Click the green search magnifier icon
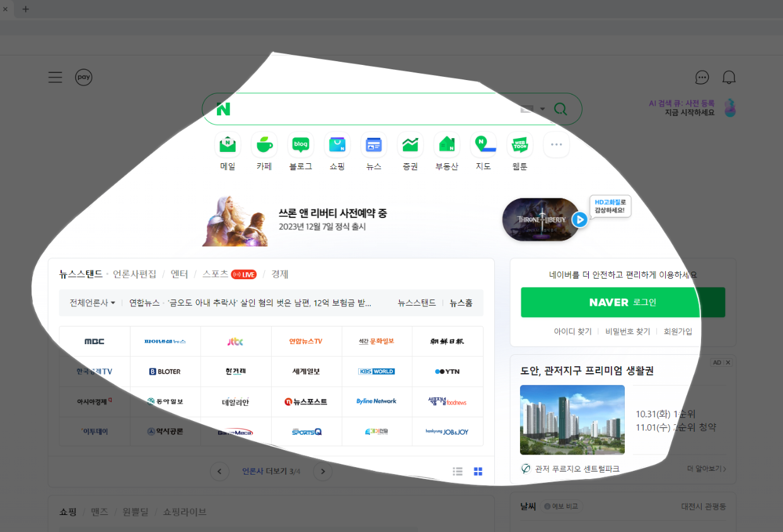This screenshot has height=532, width=783. tap(560, 109)
